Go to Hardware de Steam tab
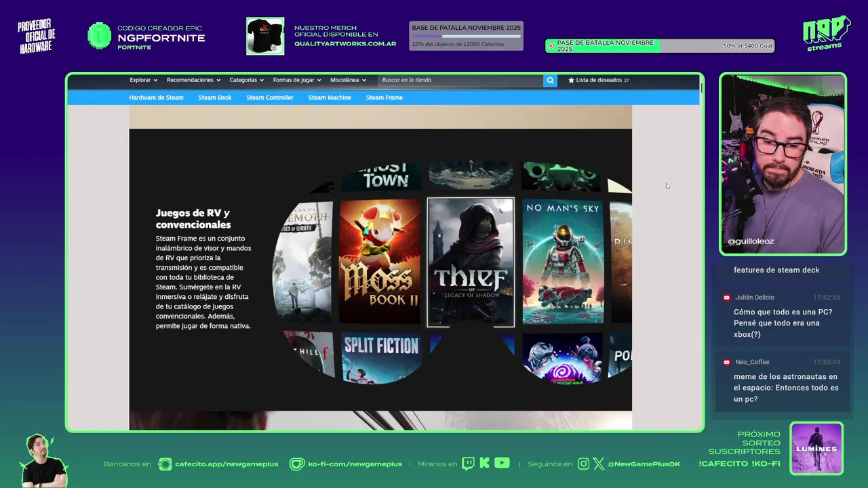Viewport: 868px width, 488px height. 156,98
